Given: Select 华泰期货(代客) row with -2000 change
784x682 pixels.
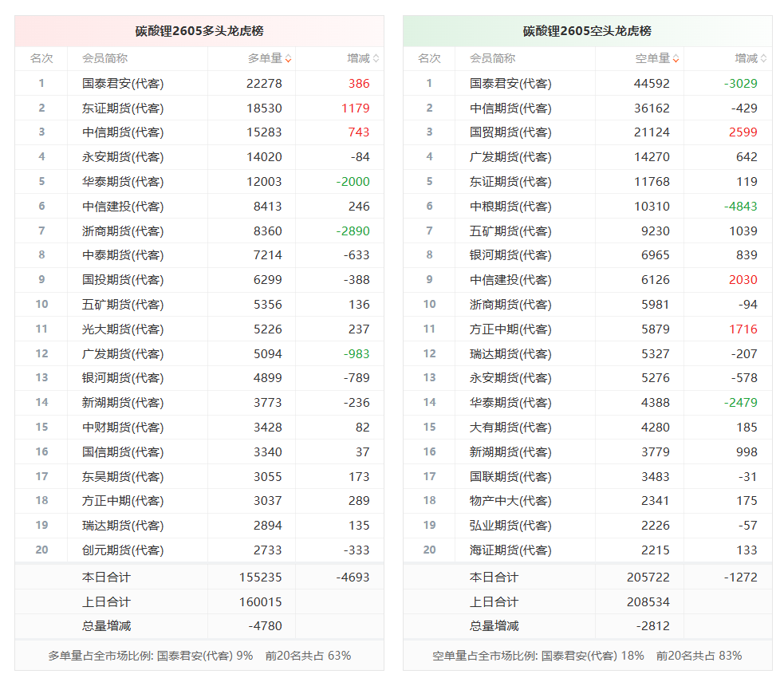Looking at the screenshot, I should [199, 182].
